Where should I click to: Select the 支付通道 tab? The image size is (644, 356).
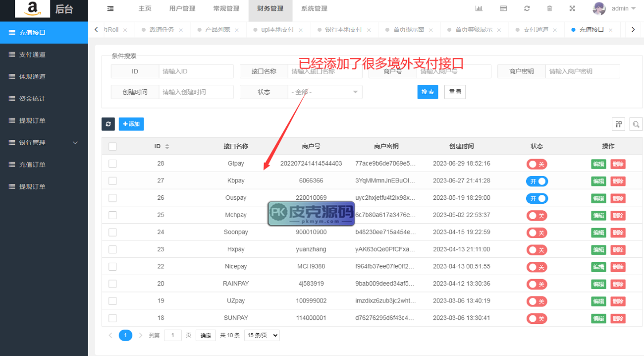[536, 30]
